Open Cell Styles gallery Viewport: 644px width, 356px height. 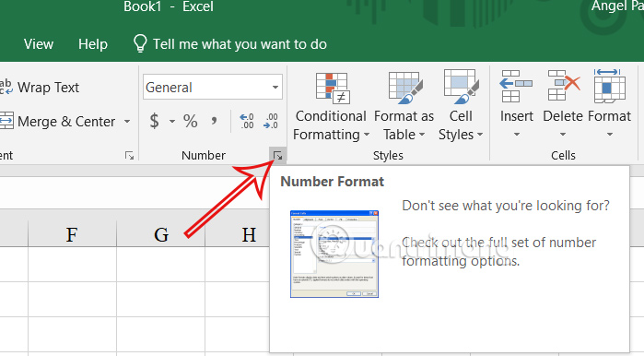(461, 106)
